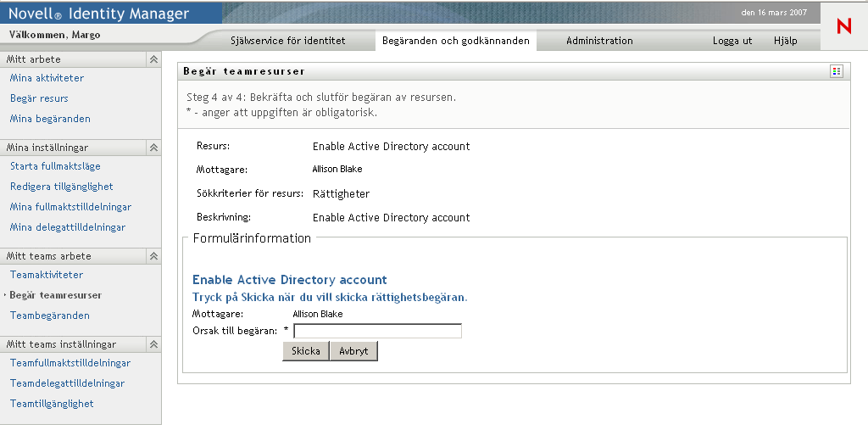Click the portlet options icon in Begär teamresurser header
This screenshot has width=868, height=430.
click(837, 71)
